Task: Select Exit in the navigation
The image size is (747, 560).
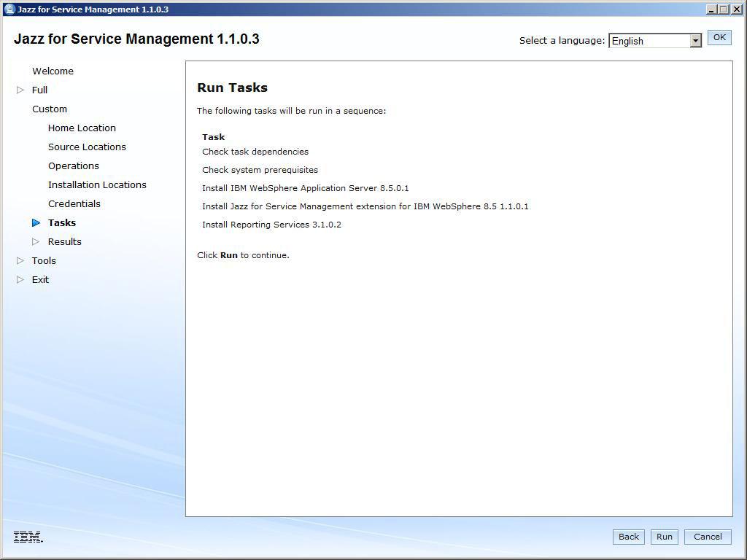Action: coord(41,280)
